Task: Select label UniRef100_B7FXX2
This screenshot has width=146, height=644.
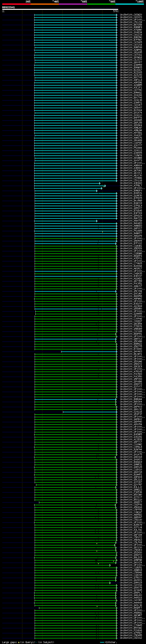Action: (x=131, y=243)
